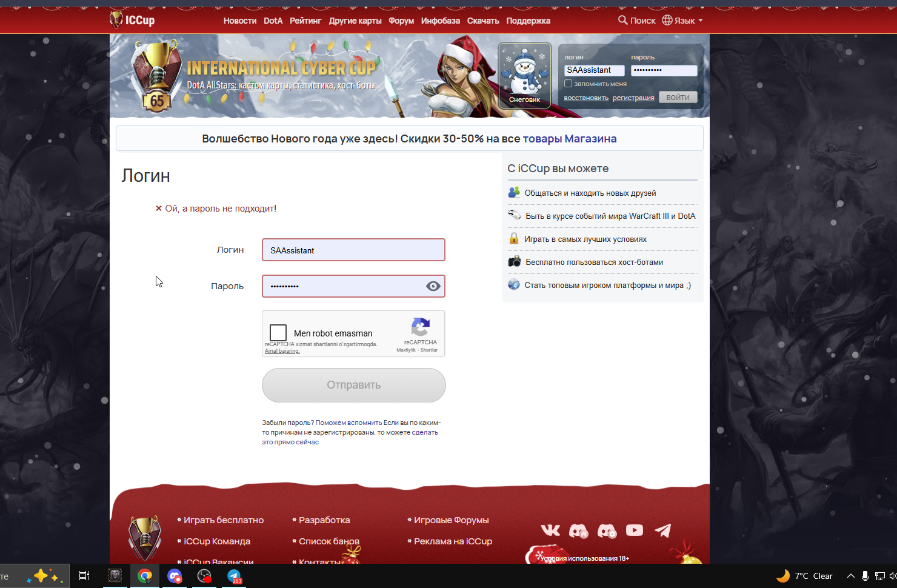Click the icon beside 'Быть в курсе событий'
Screen dimensions: 897x588
(514, 215)
